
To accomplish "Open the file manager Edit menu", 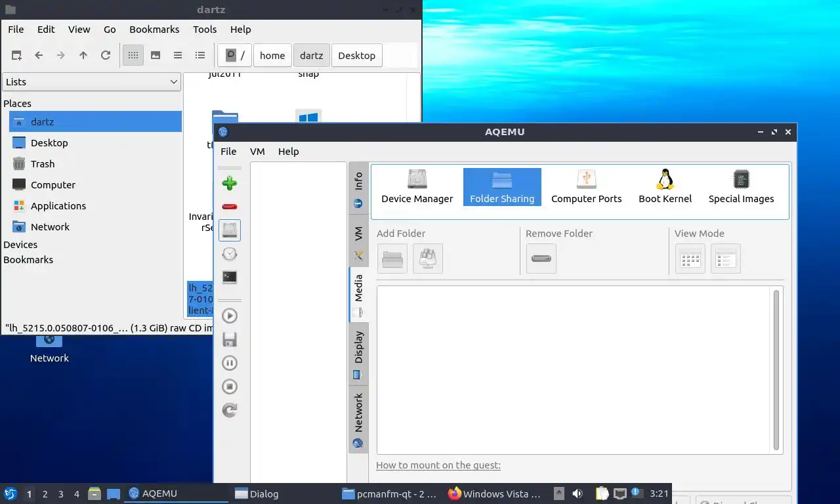I will (46, 29).
